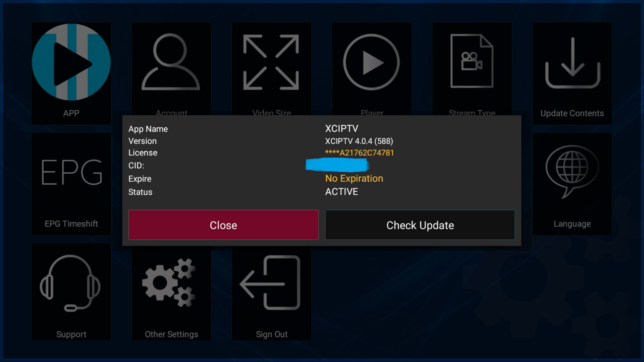Click the 'Status' label in dialog

pos(140,192)
